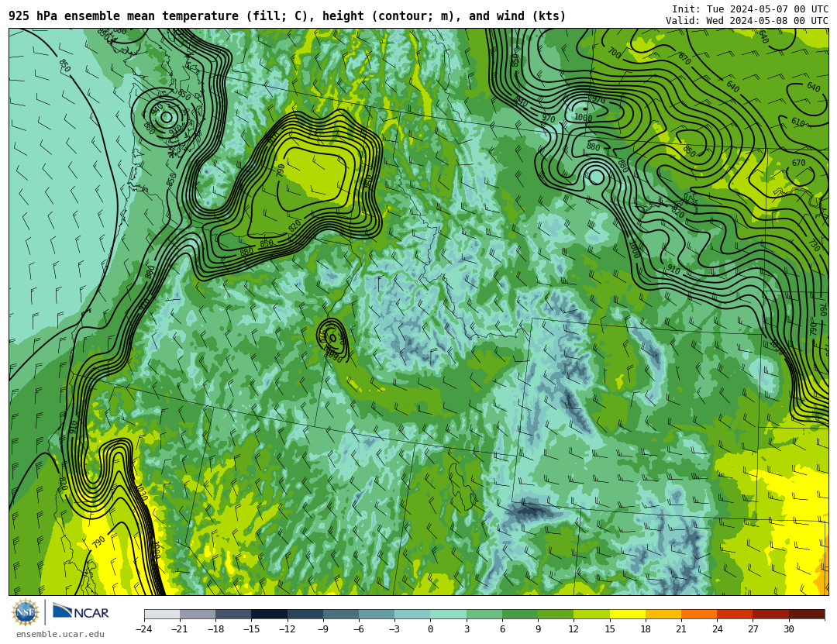The width and height of the screenshot is (837, 644).
Task: Pick the darkest navy swatch between -15 and -12
Action: click(x=270, y=614)
